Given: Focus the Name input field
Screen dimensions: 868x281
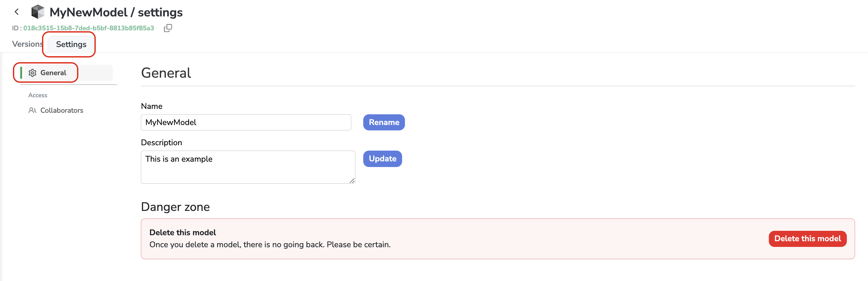Looking at the screenshot, I should (x=246, y=122).
